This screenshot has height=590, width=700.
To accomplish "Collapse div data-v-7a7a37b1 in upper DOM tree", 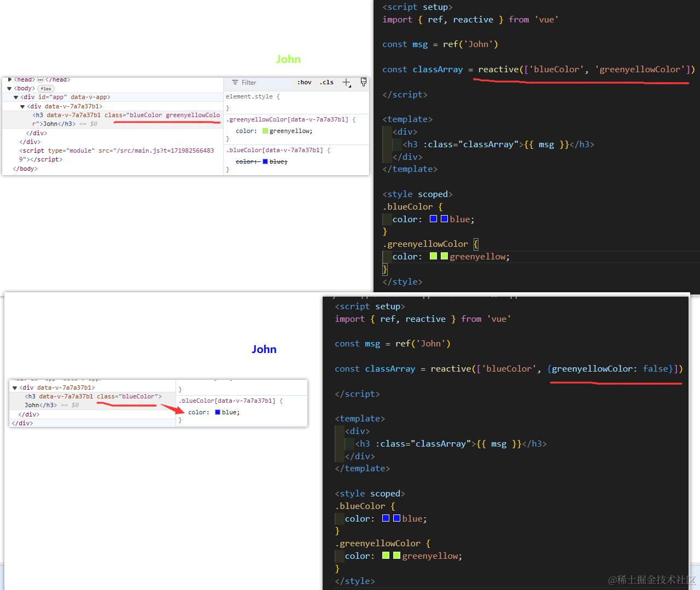I will tap(22, 107).
